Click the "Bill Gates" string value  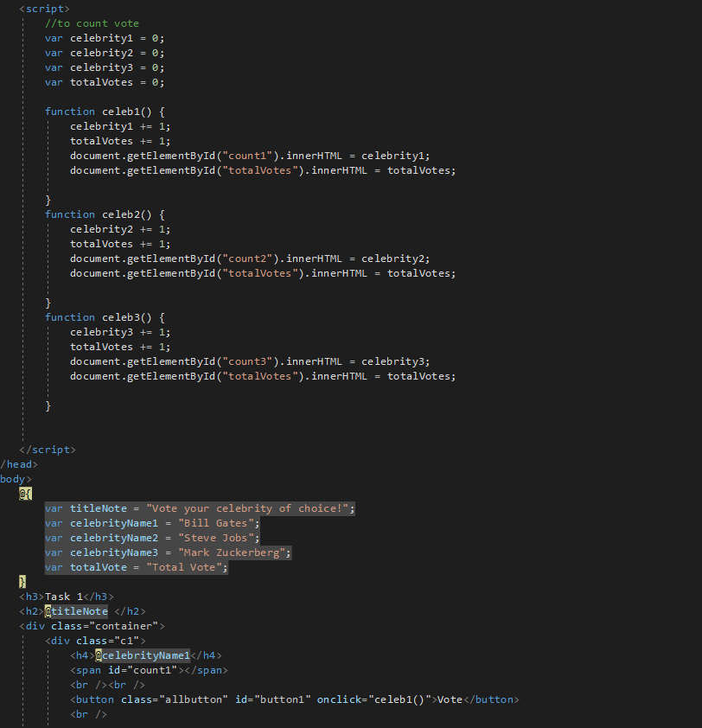tap(216, 523)
